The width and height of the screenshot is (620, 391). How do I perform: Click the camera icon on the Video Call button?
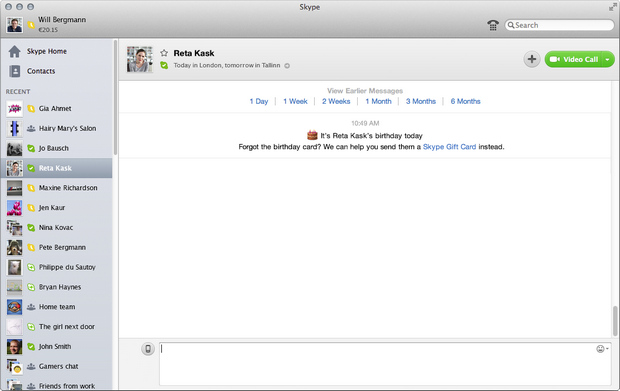click(x=554, y=59)
